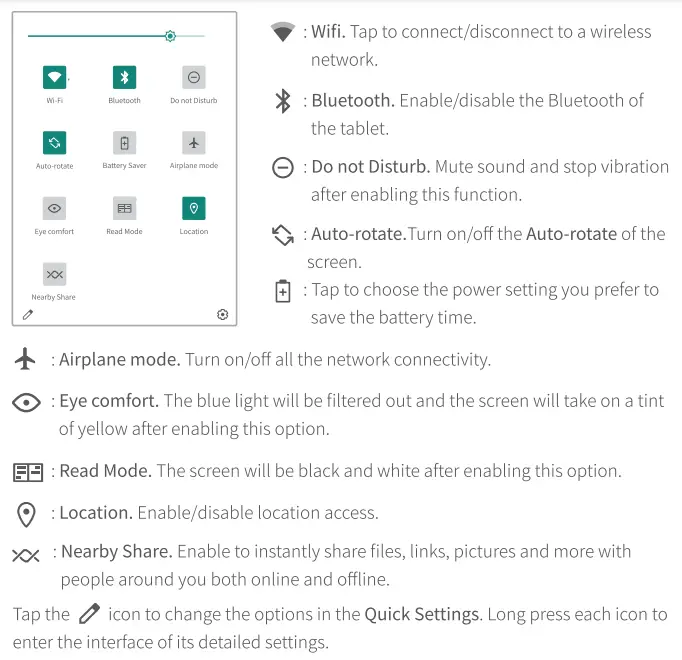Enable the Airplane mode tile in panel
Screen dimensions: 682x660
194,143
